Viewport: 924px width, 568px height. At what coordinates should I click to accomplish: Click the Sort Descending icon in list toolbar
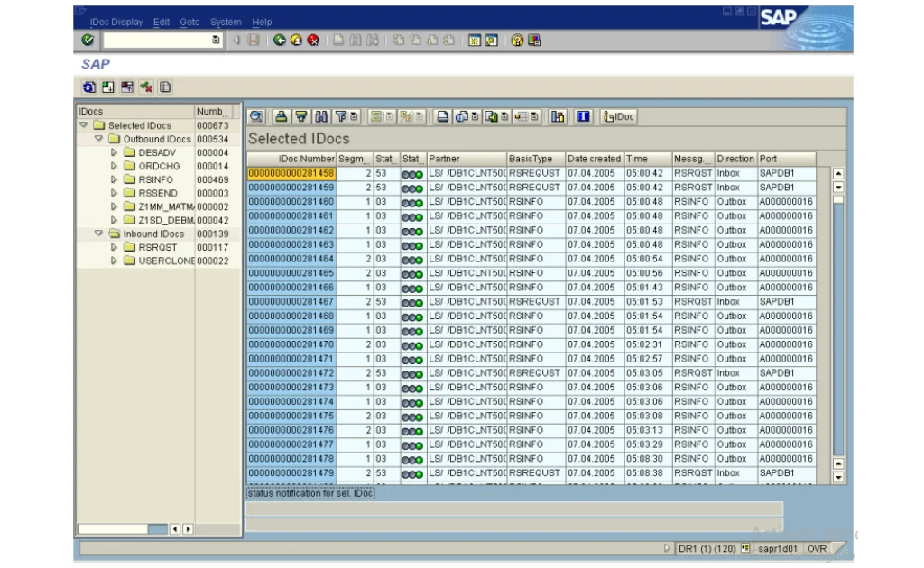click(x=301, y=116)
